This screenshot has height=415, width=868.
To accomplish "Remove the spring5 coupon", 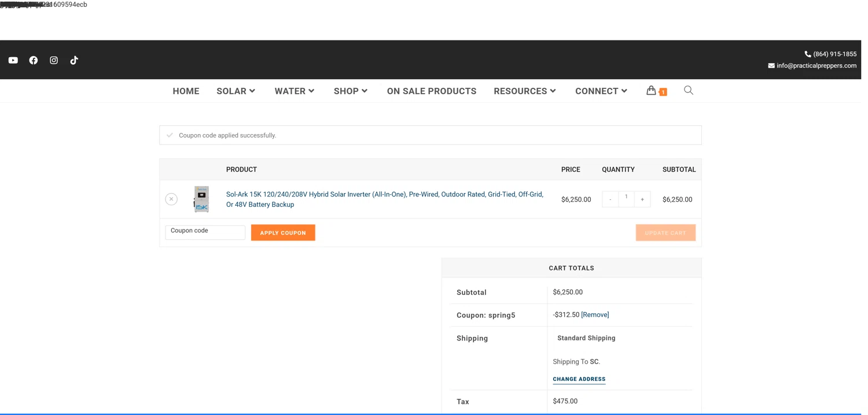I will click(x=595, y=315).
